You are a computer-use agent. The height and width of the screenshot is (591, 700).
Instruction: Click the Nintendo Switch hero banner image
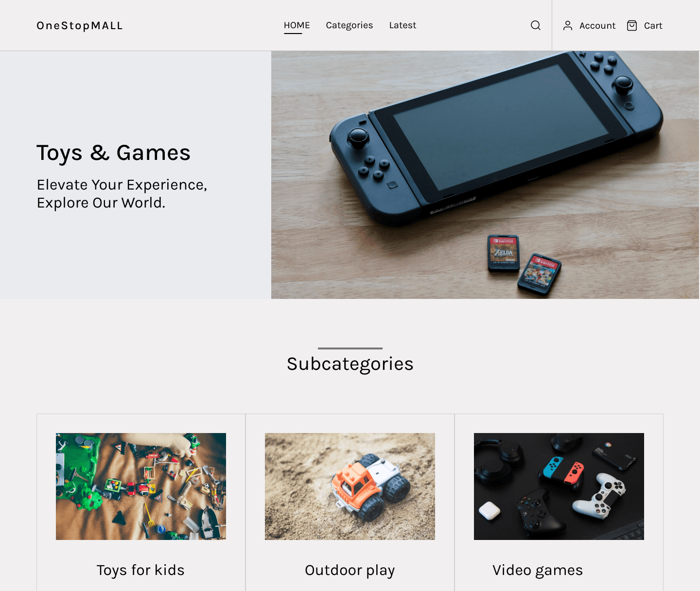coord(485,175)
